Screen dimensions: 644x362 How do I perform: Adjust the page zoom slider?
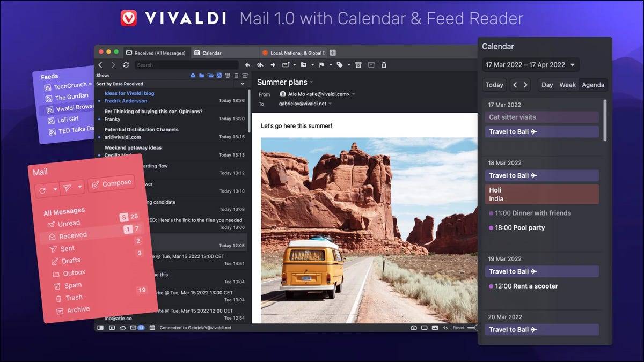click(x=471, y=327)
